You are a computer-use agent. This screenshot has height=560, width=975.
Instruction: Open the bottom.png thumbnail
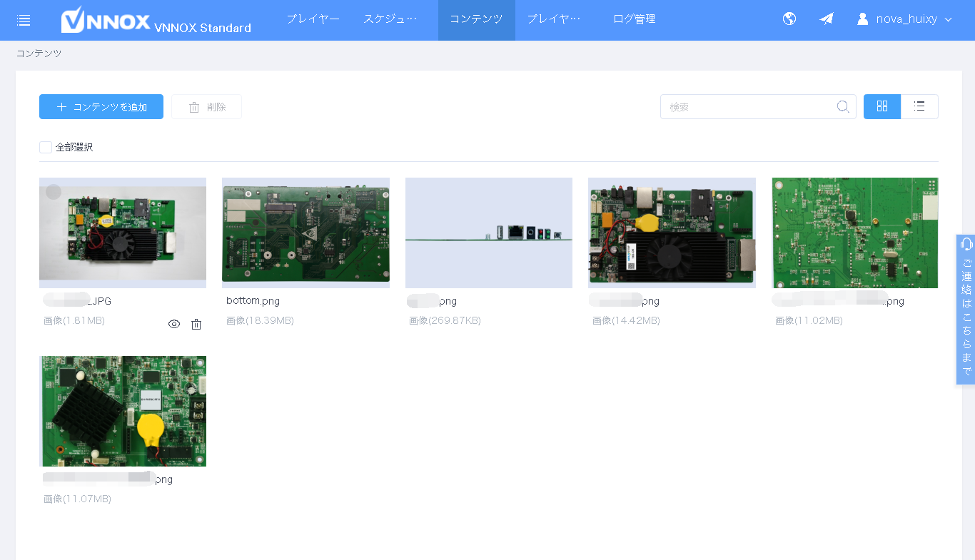(305, 232)
